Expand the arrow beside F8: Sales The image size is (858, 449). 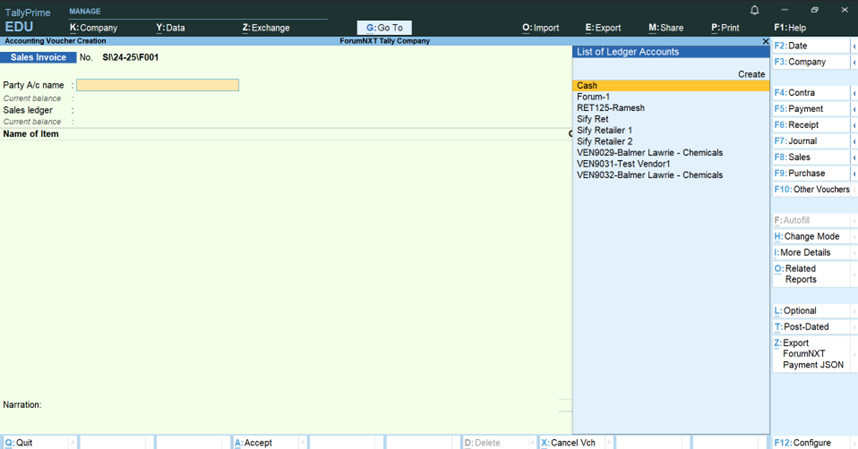[x=854, y=157]
